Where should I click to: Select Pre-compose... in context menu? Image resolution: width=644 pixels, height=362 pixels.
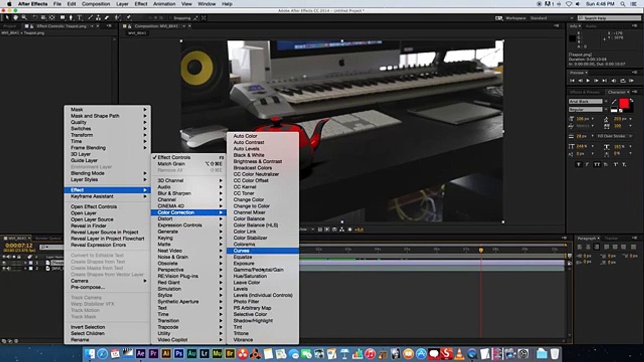(x=107, y=287)
